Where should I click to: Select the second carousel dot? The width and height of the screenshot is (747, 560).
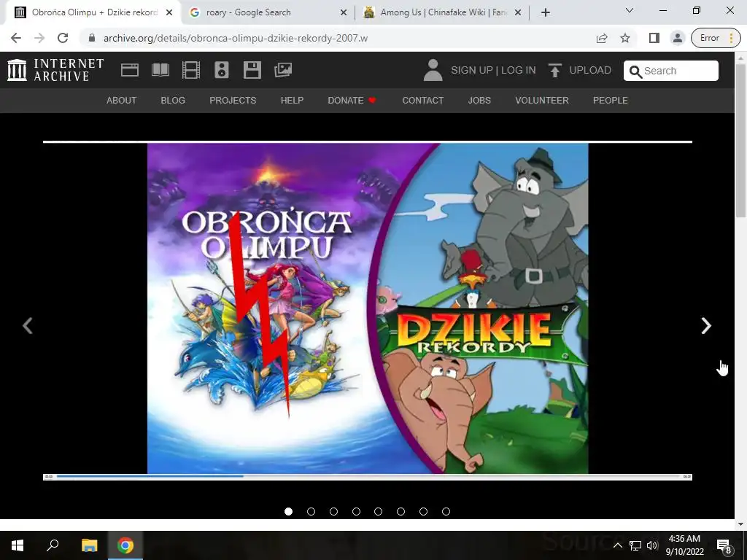tap(311, 511)
